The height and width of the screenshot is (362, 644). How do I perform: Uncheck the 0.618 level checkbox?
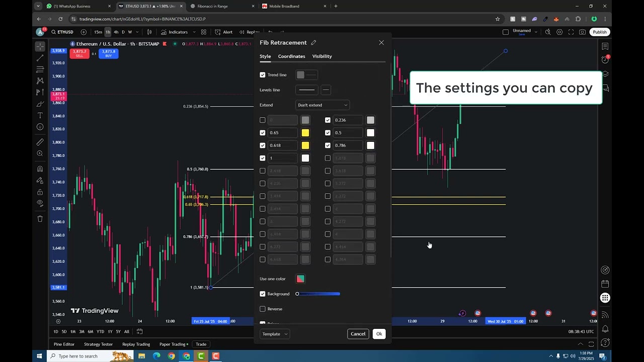tap(263, 145)
